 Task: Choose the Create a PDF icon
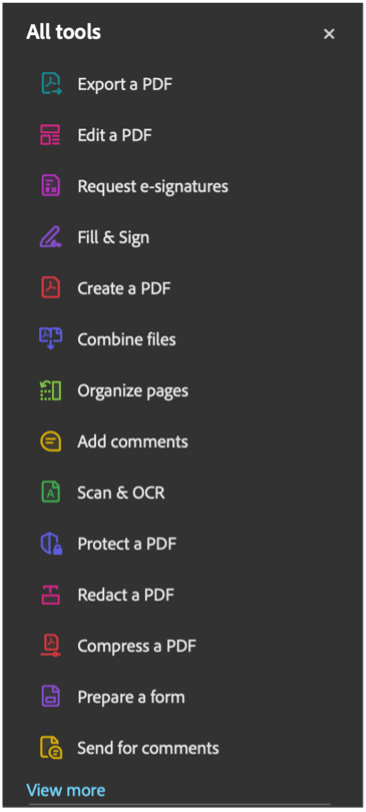[x=51, y=288]
